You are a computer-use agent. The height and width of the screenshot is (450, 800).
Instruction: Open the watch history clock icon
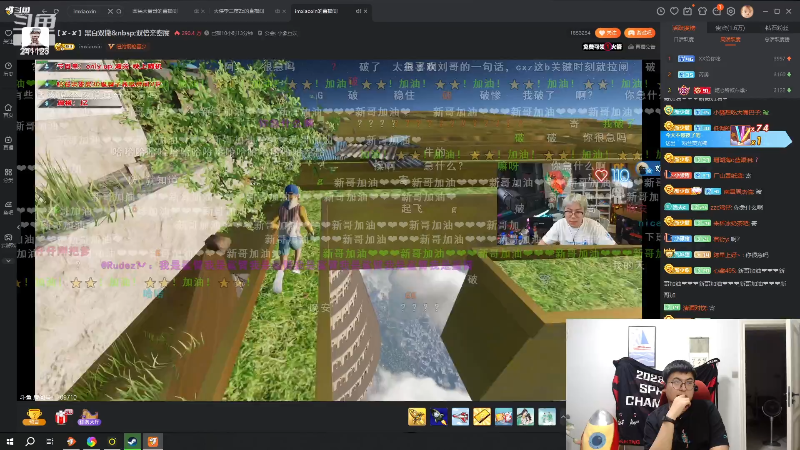click(x=661, y=11)
